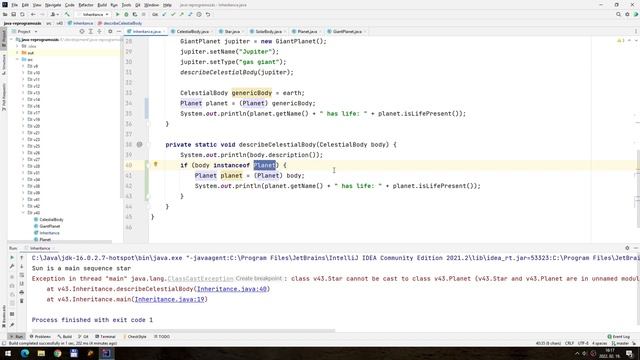Image resolution: width=640 pixels, height=360 pixels.
Task: Open the Problems tool window tab
Action: pos(40,337)
